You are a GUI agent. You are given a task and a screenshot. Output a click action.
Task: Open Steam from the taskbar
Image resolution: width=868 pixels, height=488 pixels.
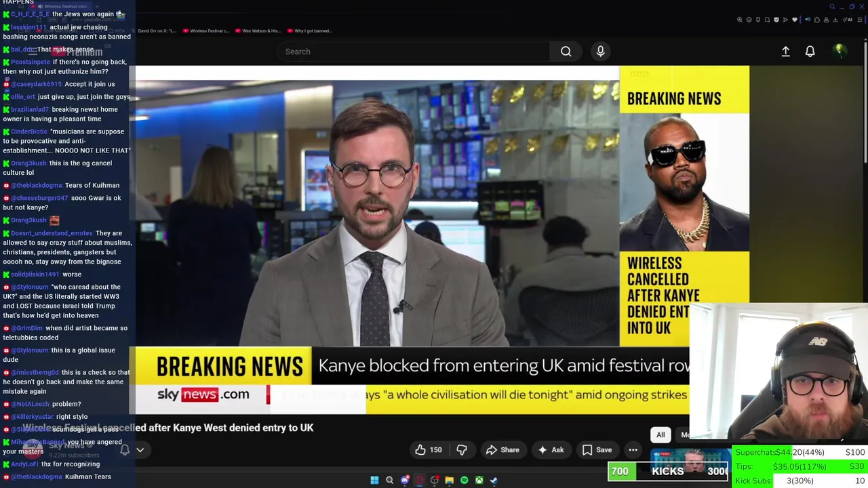pyautogui.click(x=494, y=481)
